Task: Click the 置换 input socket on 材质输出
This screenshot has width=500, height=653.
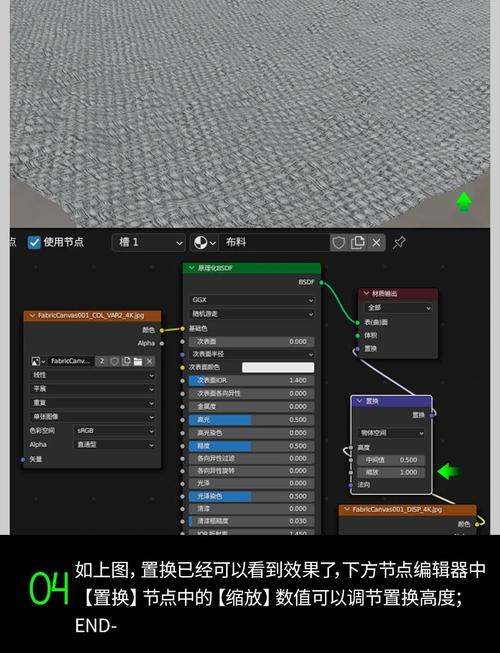Action: point(358,349)
